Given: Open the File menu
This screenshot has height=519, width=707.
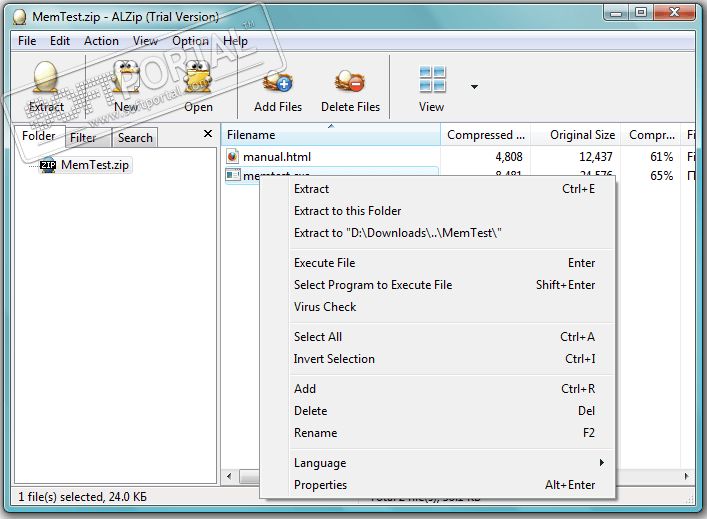Looking at the screenshot, I should 27,41.
